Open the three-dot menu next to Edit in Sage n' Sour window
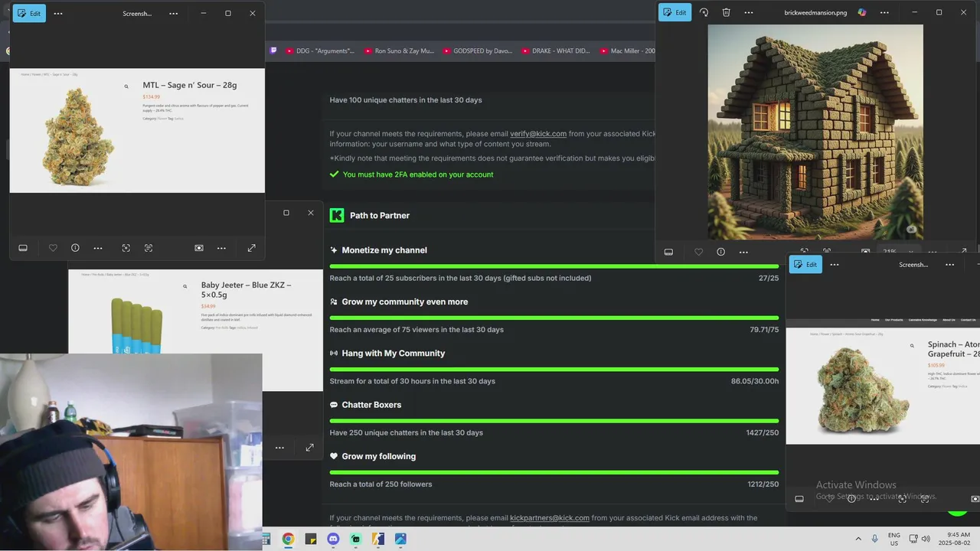Screen dimensions: 980x551 pos(58,13)
